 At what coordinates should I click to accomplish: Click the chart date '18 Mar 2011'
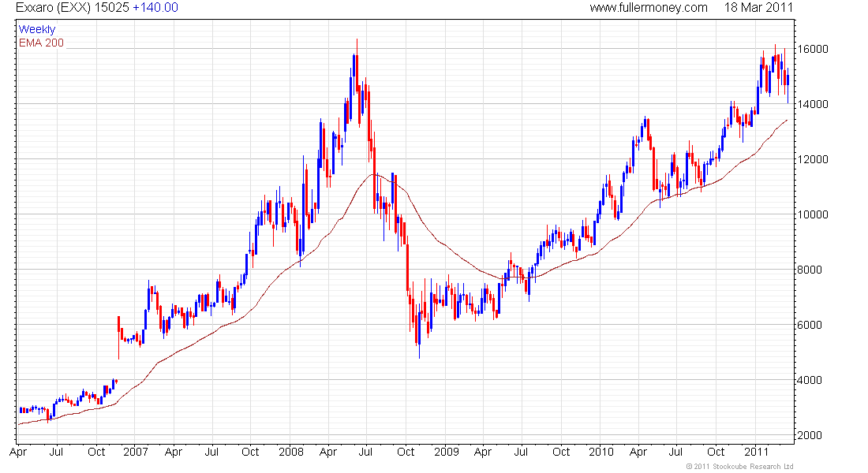758,8
